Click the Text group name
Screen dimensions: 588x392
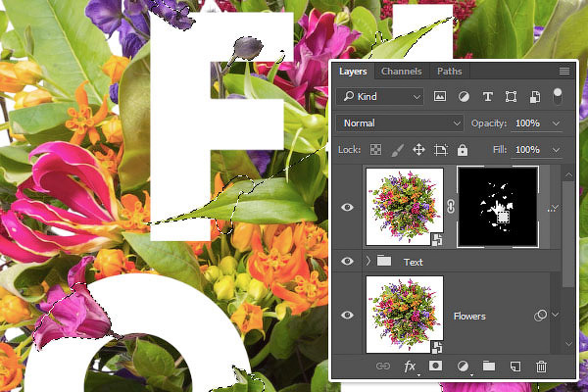[x=414, y=262]
